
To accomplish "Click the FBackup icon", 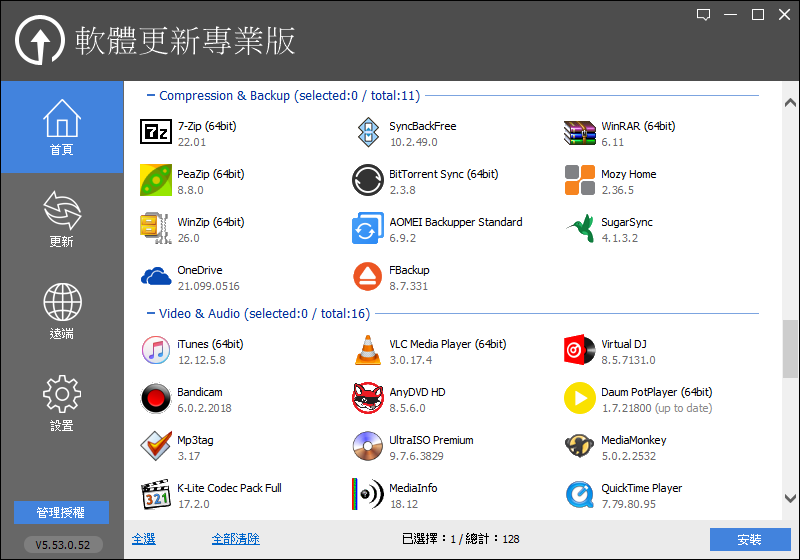I will 368,276.
